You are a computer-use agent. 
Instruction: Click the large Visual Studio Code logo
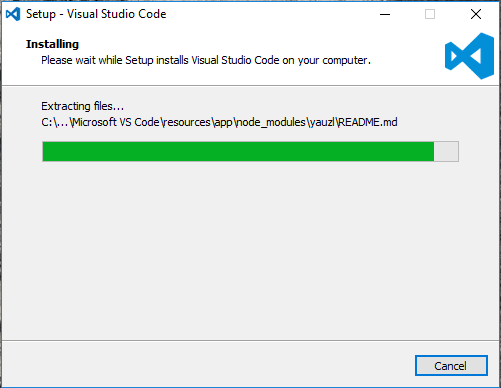tap(469, 56)
